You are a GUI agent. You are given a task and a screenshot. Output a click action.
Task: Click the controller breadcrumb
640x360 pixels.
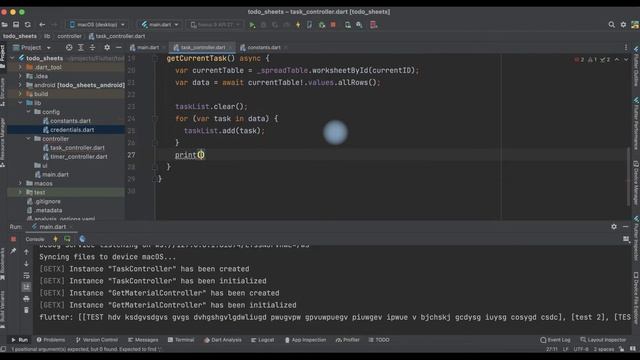click(x=69, y=36)
